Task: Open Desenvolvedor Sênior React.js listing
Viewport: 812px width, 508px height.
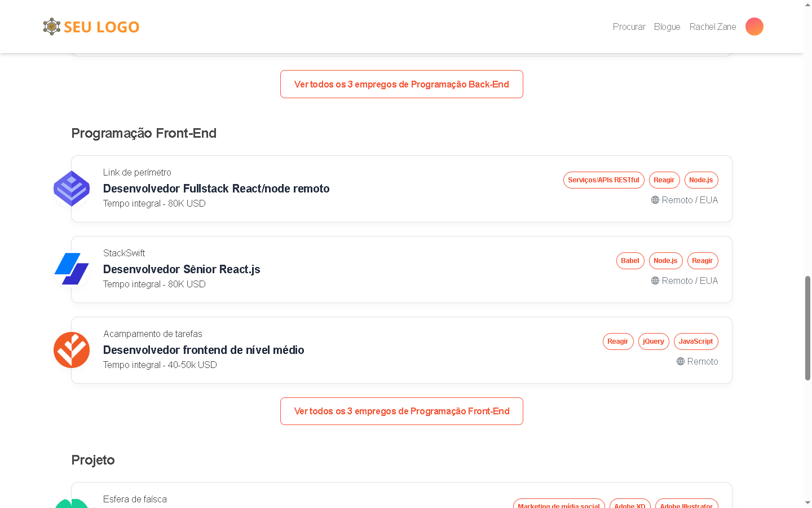Action: 182,269
